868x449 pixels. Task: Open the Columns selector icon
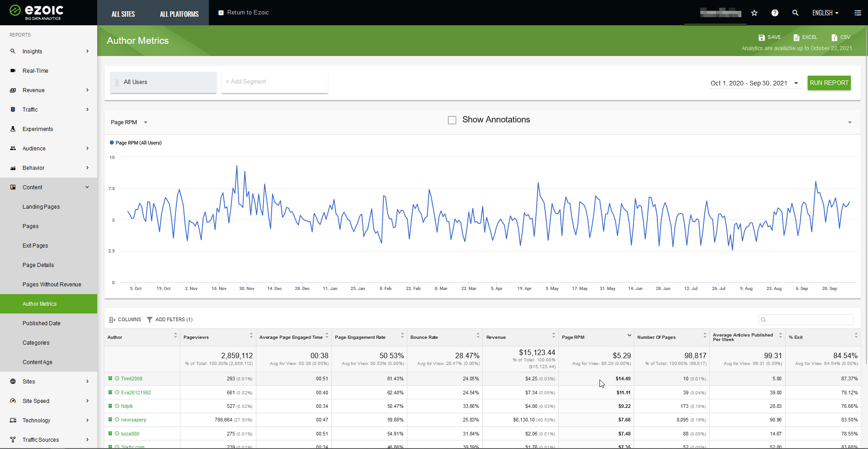point(113,320)
